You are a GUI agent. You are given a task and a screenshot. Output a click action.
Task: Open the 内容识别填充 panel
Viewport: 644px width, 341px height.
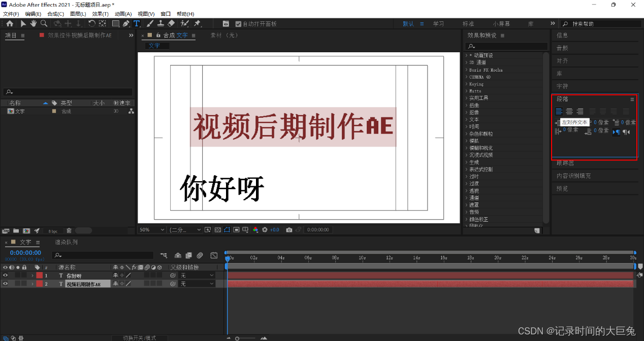573,176
